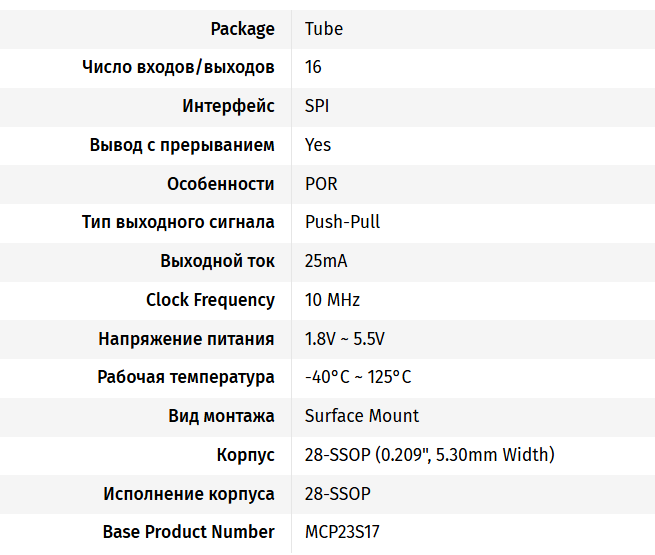Viewport: 655px width, 555px height.
Task: Click the Напряжение питания label
Action: coord(186,339)
